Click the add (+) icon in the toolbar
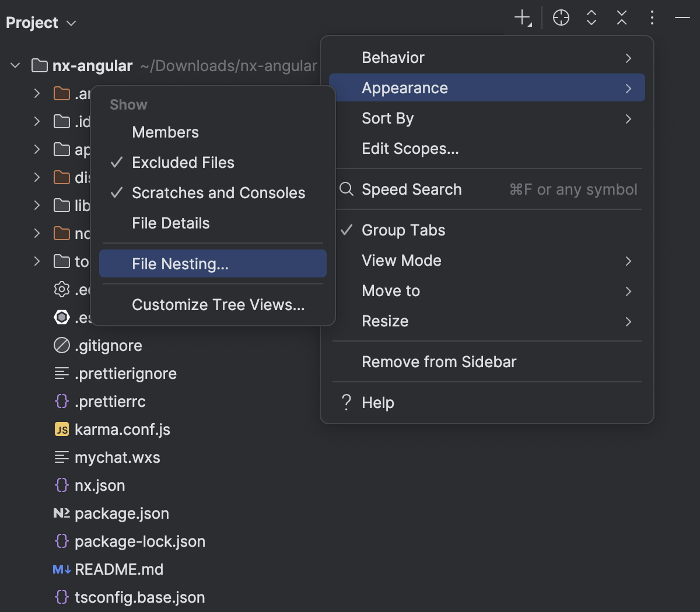The width and height of the screenshot is (700, 612). click(521, 17)
